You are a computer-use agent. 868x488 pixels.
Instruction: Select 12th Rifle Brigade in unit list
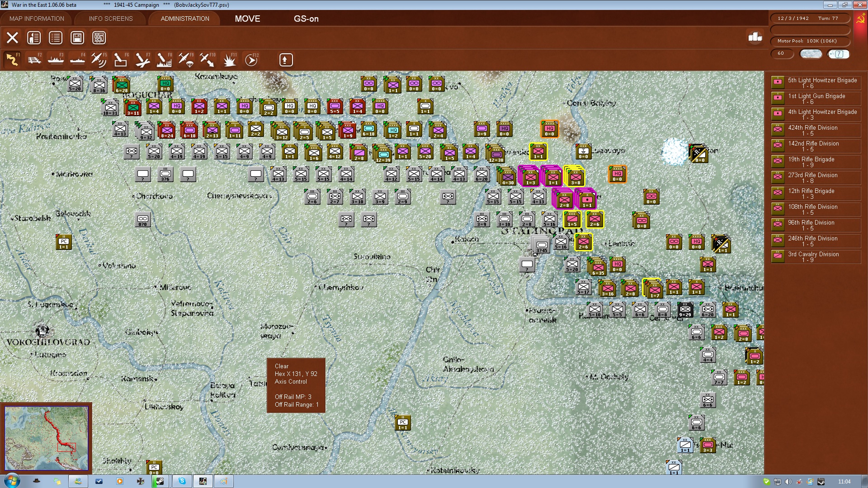[816, 193]
